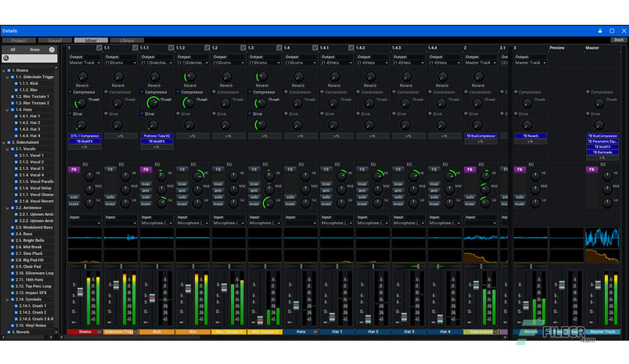Click the Reverb knob on Drums strip 1
629x364 pixels.
[x=82, y=77]
